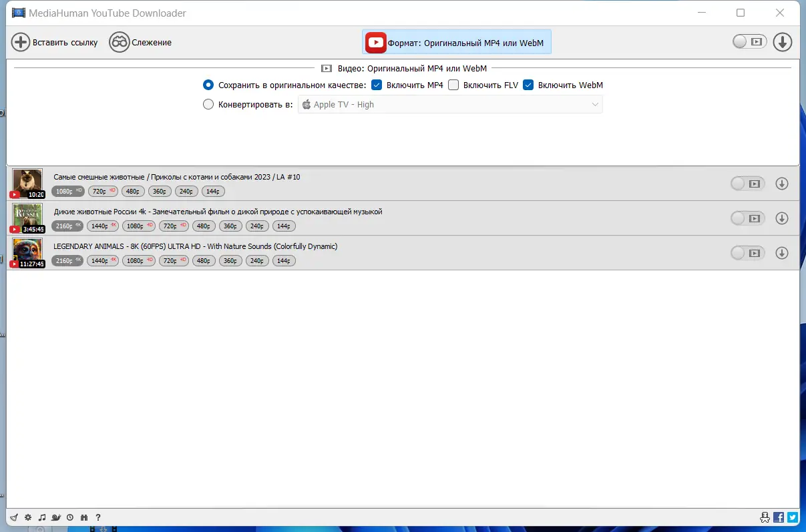This screenshot has height=532, width=806.
Task: Select Сохранить в оригинальном качестве radio
Action: pos(208,85)
